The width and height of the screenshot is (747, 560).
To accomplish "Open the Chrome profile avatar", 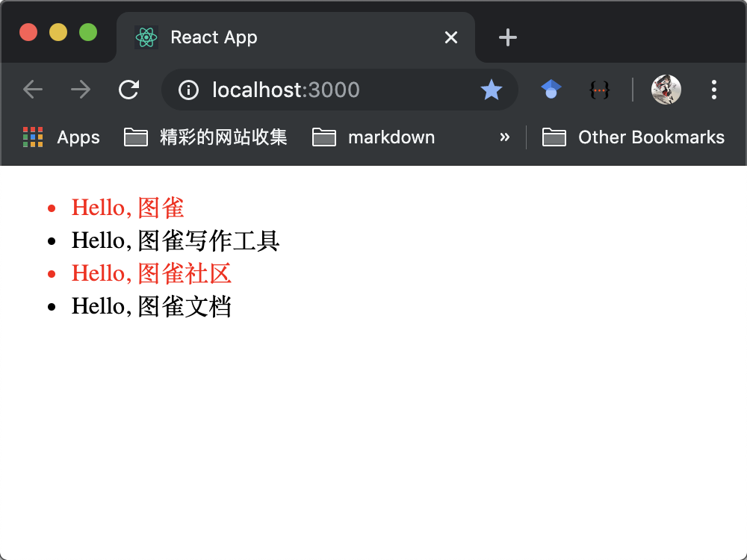I will [x=666, y=89].
